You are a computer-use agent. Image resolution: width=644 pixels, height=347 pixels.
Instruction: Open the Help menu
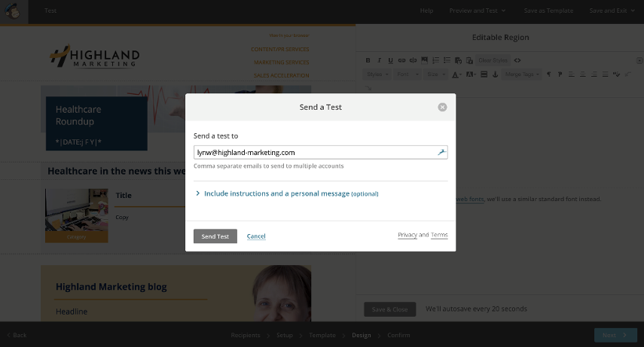pos(426,11)
